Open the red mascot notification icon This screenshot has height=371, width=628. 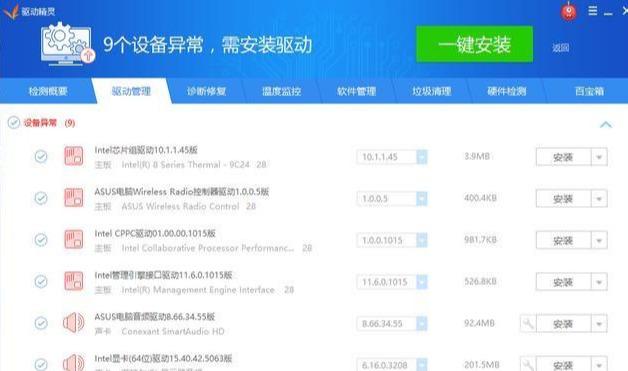569,11
